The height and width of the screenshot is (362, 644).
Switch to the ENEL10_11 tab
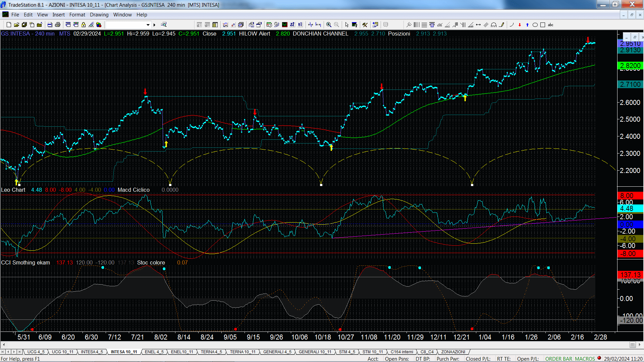pos(182,352)
